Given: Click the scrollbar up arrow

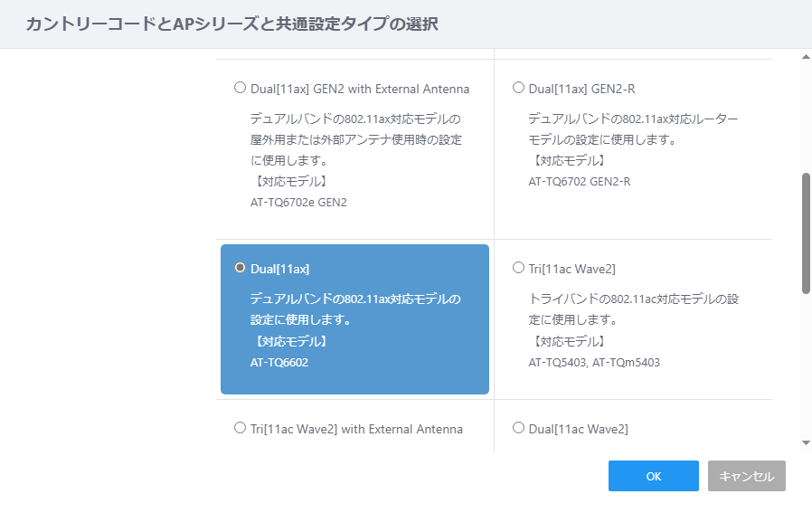Looking at the screenshot, I should click(806, 56).
